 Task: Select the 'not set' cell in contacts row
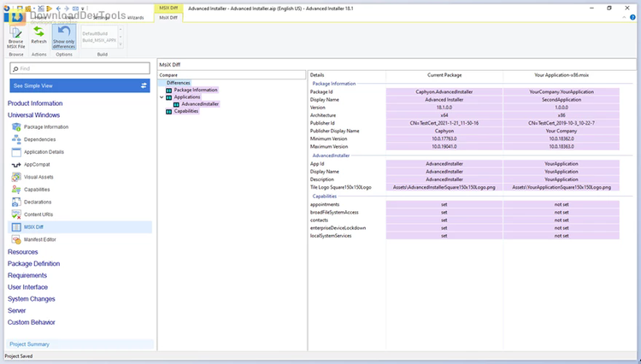pyautogui.click(x=562, y=220)
